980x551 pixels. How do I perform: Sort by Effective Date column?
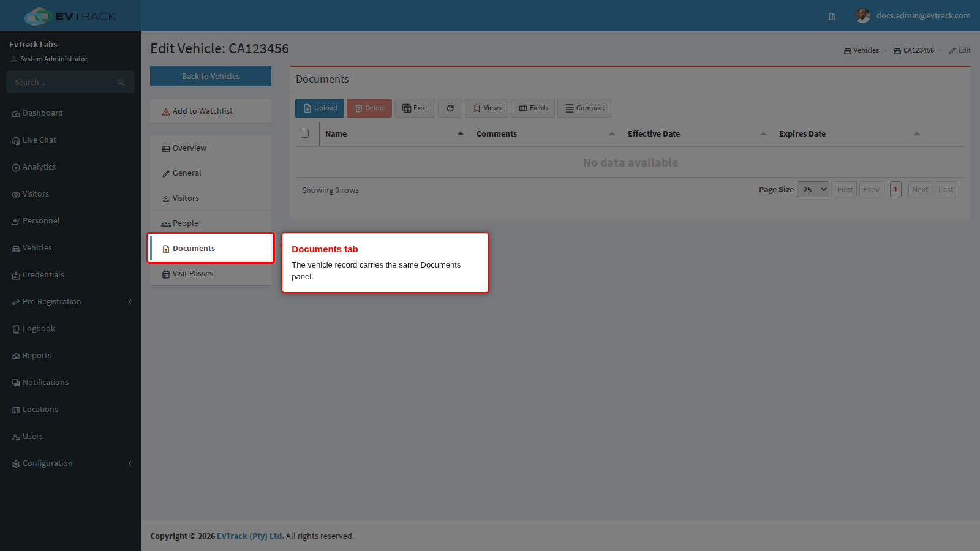click(x=697, y=133)
